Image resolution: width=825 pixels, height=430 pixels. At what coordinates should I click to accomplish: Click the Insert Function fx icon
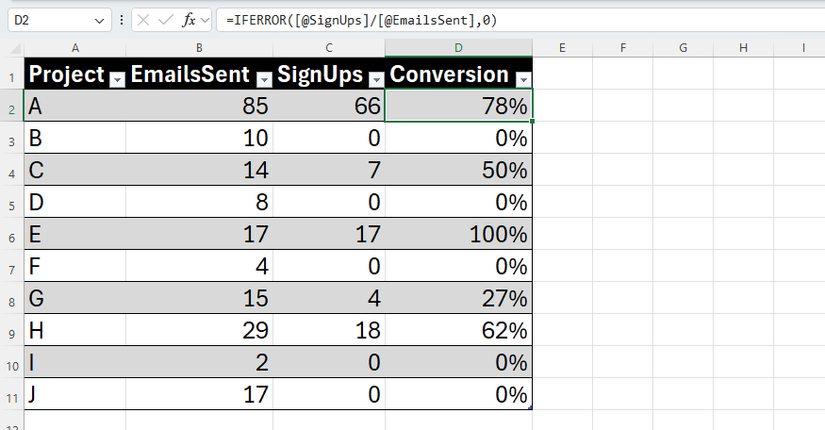(188, 21)
